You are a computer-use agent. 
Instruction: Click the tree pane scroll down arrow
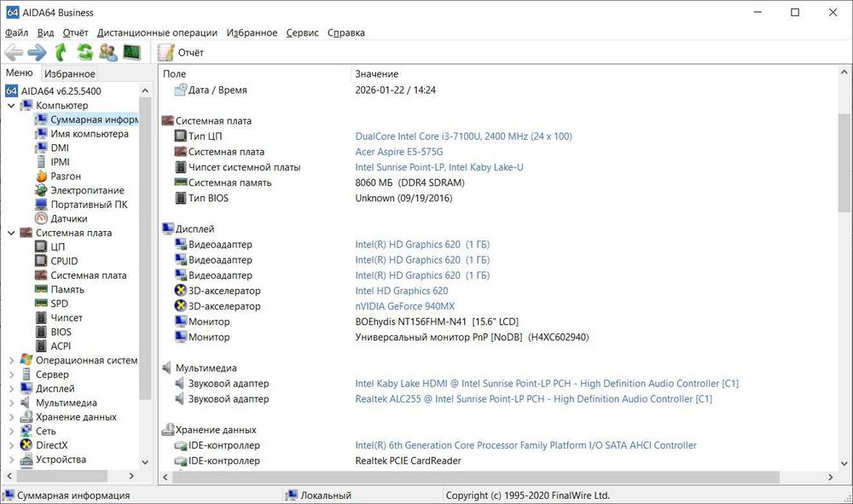pyautogui.click(x=145, y=462)
